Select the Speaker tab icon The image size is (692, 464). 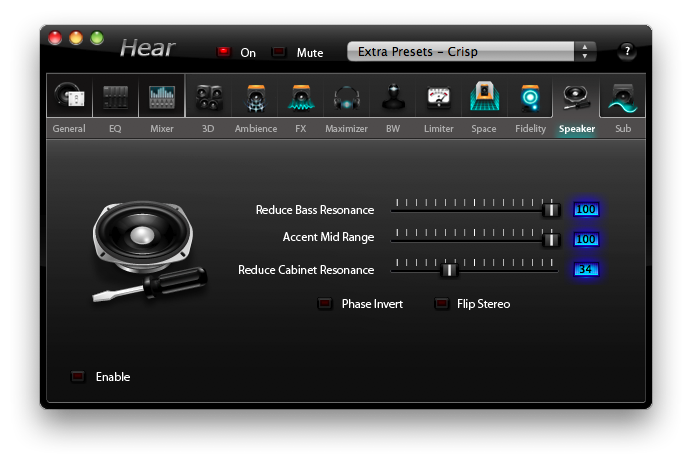(x=576, y=96)
